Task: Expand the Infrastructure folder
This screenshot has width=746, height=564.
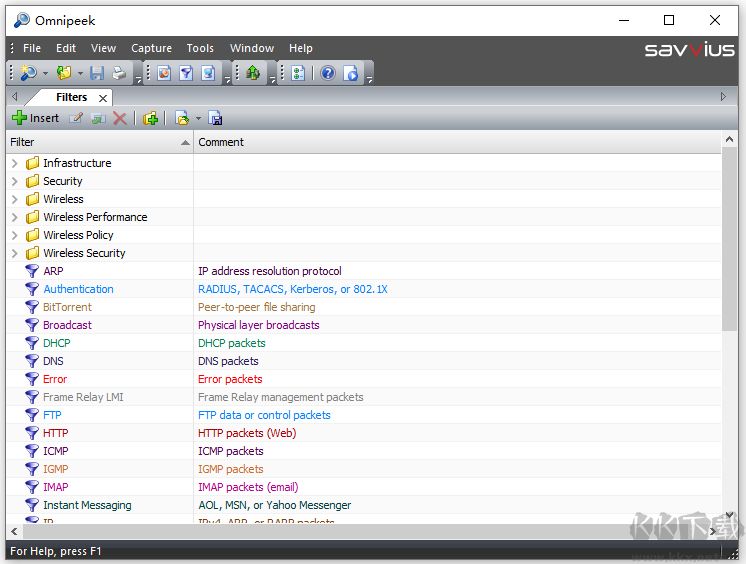Action: point(15,163)
